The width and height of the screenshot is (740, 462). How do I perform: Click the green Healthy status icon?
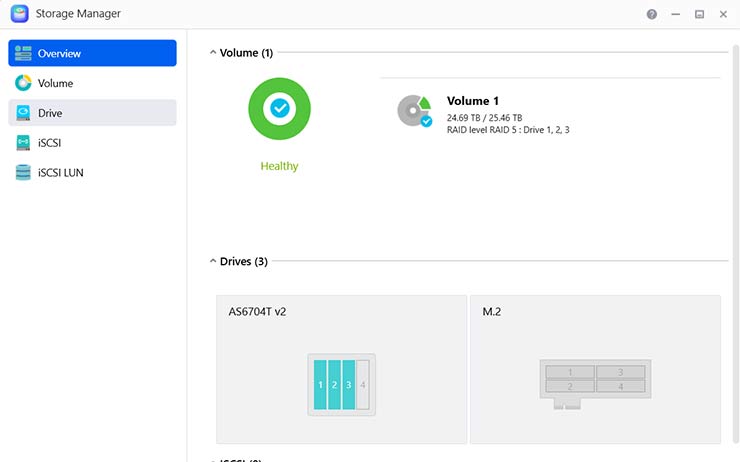tap(279, 108)
